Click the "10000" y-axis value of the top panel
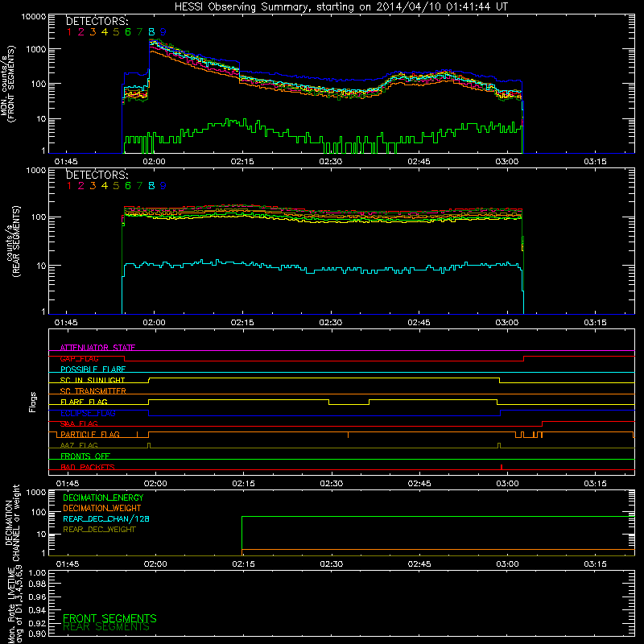This screenshot has height=644, width=644. pos(34,17)
